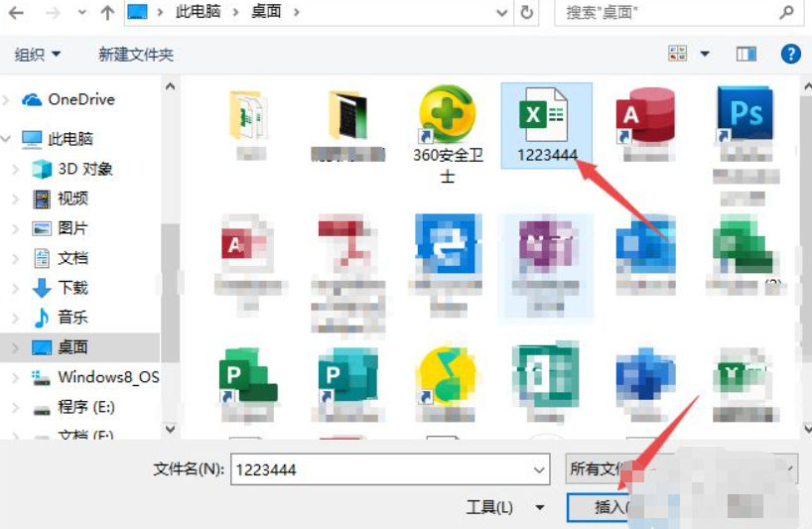812x529 pixels.
Task: Click 桌面 in the address breadcrumb
Action: click(266, 11)
